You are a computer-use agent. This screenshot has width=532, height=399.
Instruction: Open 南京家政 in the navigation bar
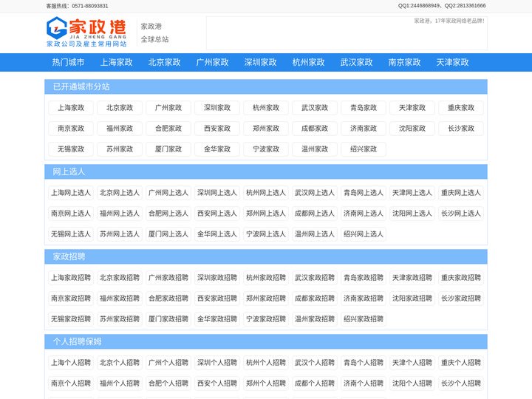[x=404, y=62]
